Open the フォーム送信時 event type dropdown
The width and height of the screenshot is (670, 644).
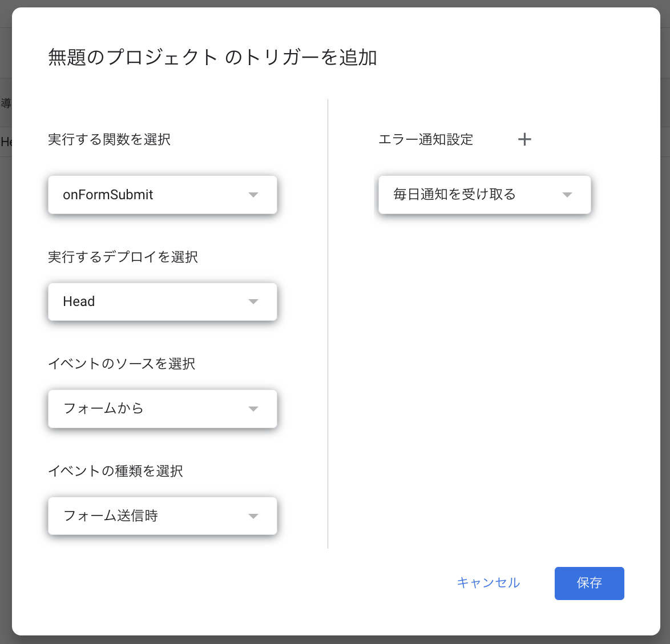click(x=162, y=516)
